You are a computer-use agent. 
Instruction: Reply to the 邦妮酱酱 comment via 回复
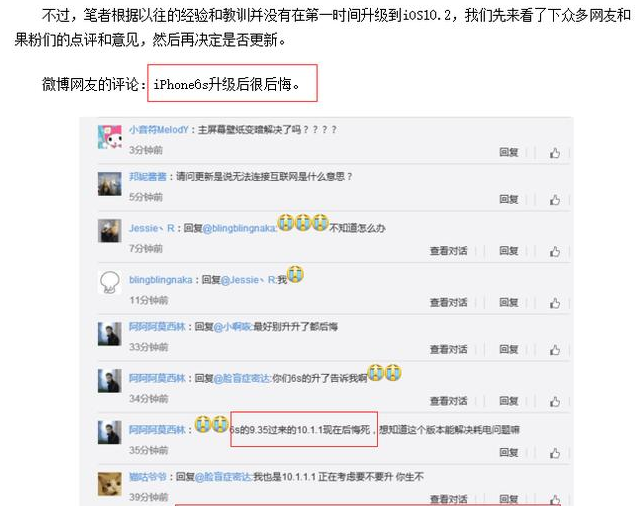pyautogui.click(x=509, y=199)
